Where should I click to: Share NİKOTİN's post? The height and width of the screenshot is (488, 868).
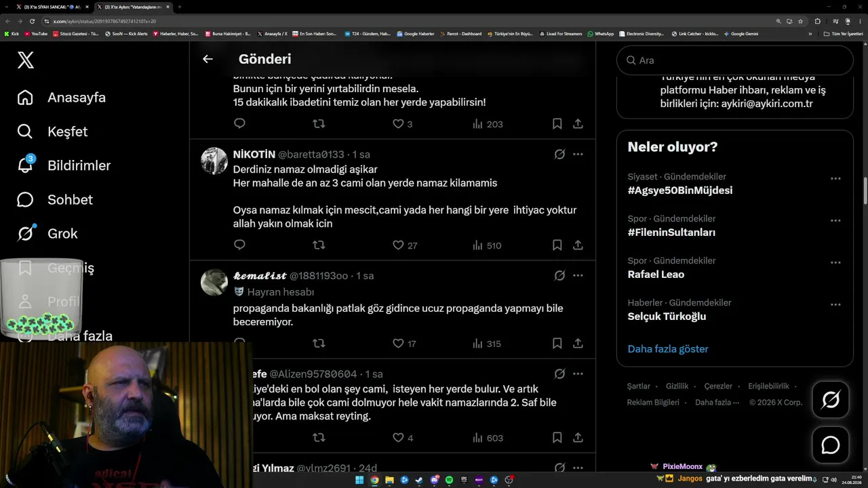click(578, 245)
